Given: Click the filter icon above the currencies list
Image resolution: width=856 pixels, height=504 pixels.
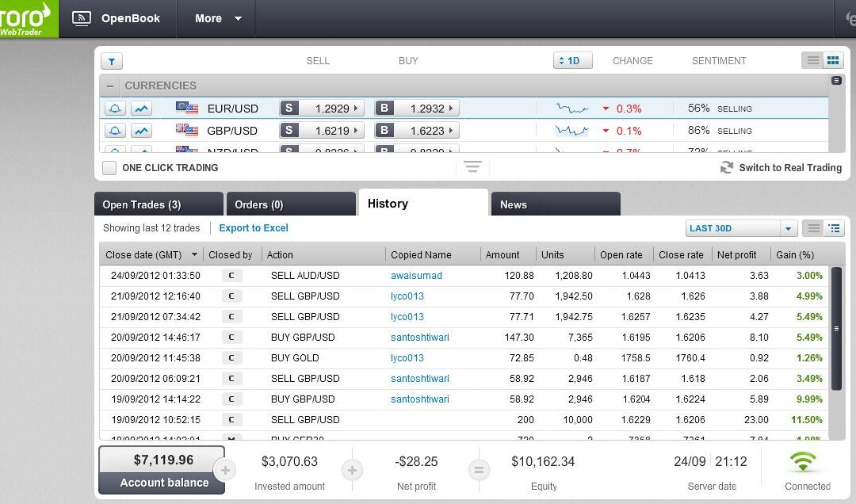Looking at the screenshot, I should (x=112, y=61).
